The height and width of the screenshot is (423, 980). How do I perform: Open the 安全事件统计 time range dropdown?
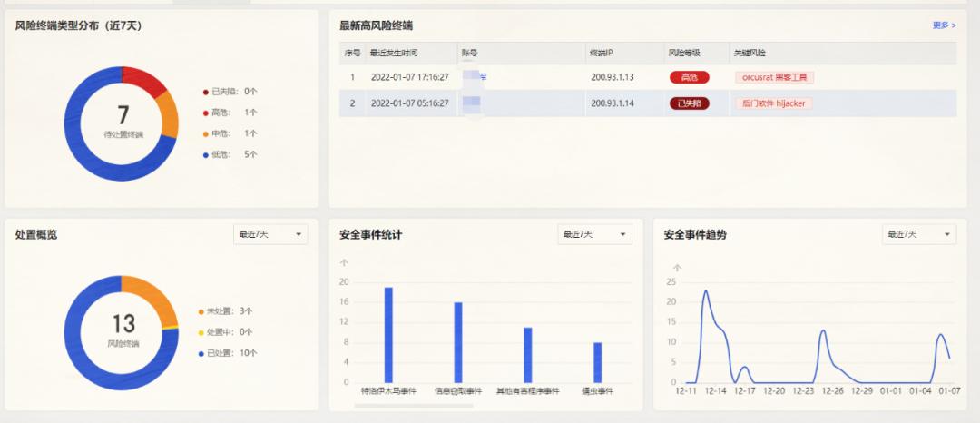coord(594,235)
